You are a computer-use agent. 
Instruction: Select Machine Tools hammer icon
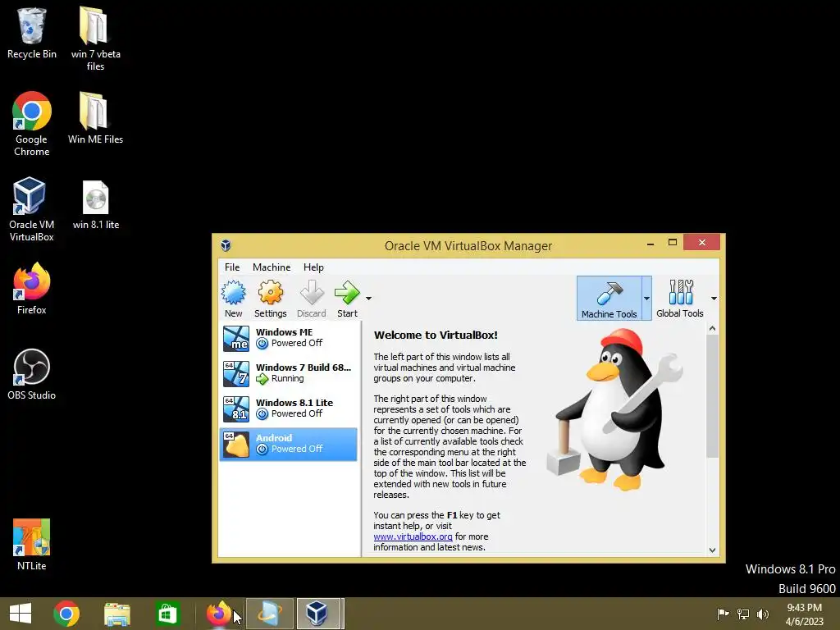tap(609, 299)
